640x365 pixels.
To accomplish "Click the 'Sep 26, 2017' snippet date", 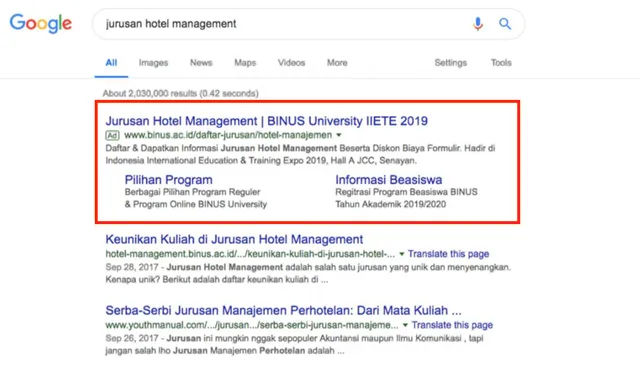I will pyautogui.click(x=132, y=338).
